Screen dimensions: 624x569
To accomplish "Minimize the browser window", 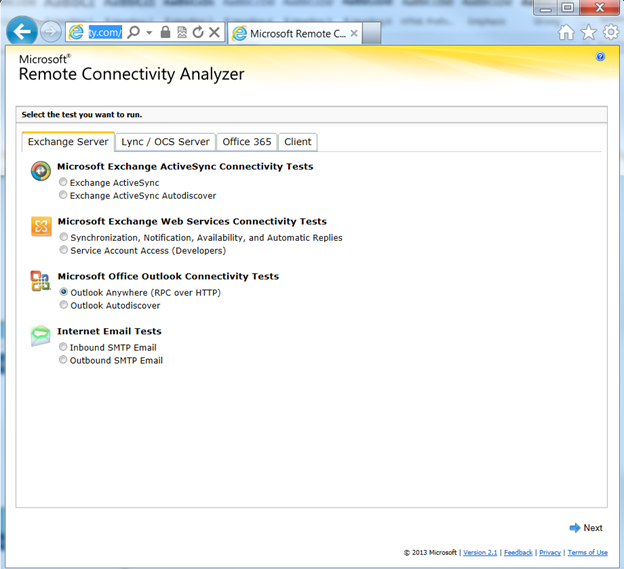I will (x=545, y=8).
